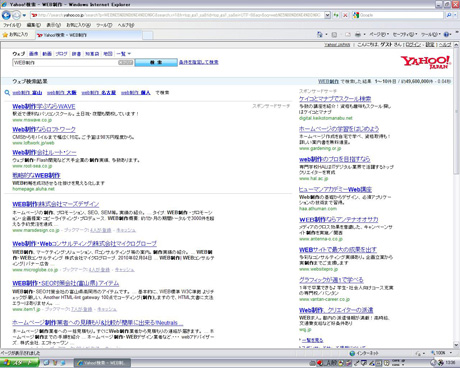Click the green Refresh page icon

coord(336,15)
